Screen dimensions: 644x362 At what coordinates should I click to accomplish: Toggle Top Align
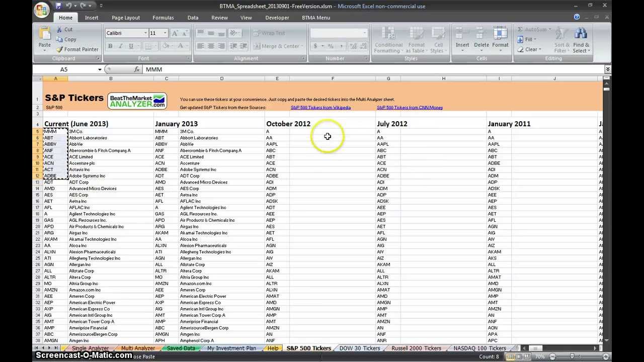coord(200,33)
